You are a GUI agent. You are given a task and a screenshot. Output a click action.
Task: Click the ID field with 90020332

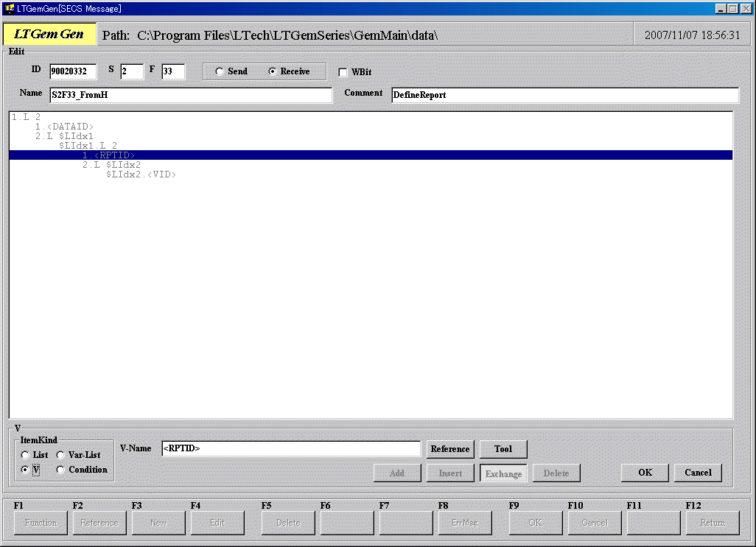[x=73, y=71]
